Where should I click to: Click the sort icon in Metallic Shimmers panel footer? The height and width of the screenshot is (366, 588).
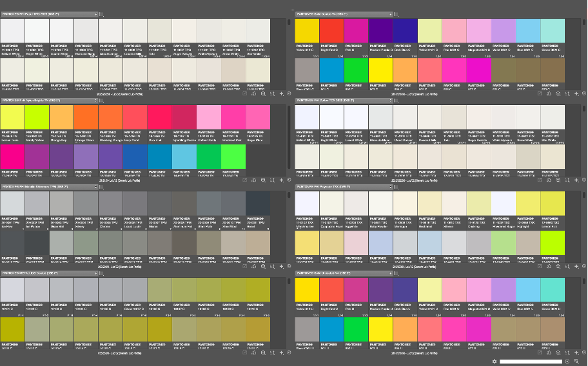tap(273, 266)
